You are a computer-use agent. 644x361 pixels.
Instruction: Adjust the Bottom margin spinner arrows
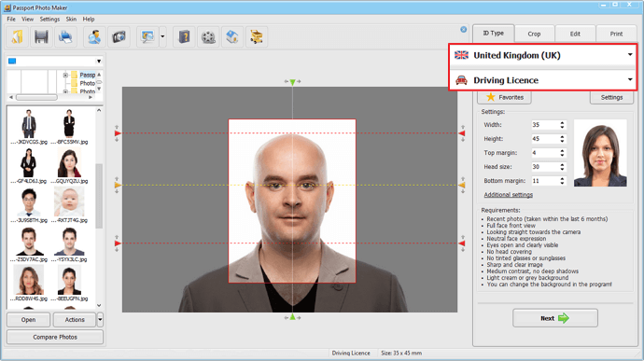pos(562,181)
